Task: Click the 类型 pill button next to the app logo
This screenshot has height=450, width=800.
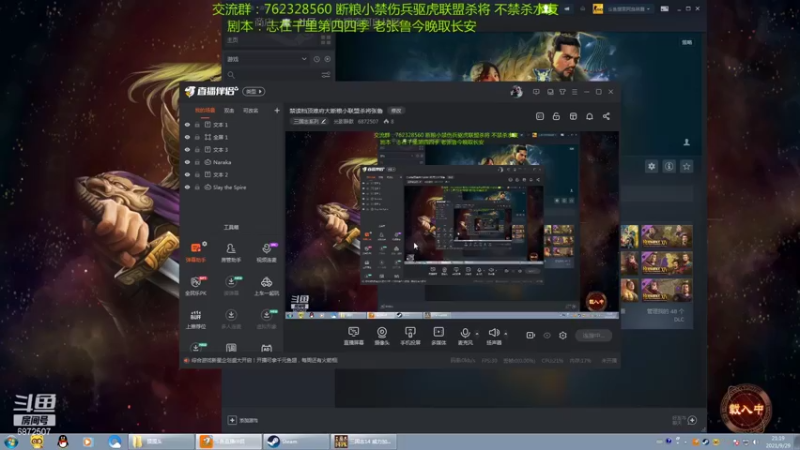Action: 254,91
